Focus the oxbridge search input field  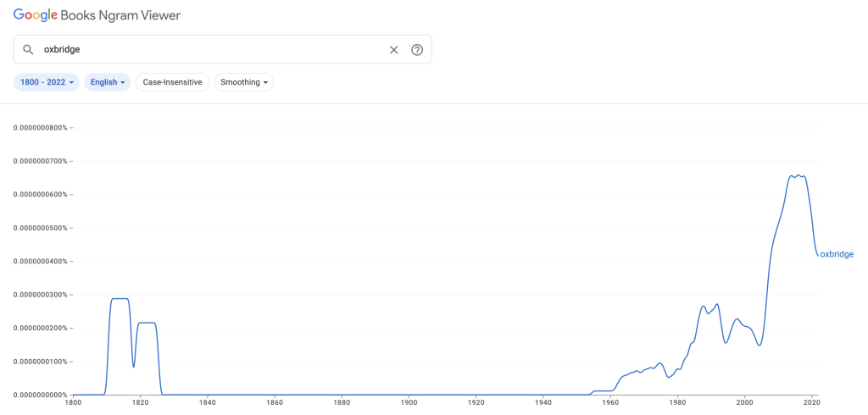coord(212,49)
